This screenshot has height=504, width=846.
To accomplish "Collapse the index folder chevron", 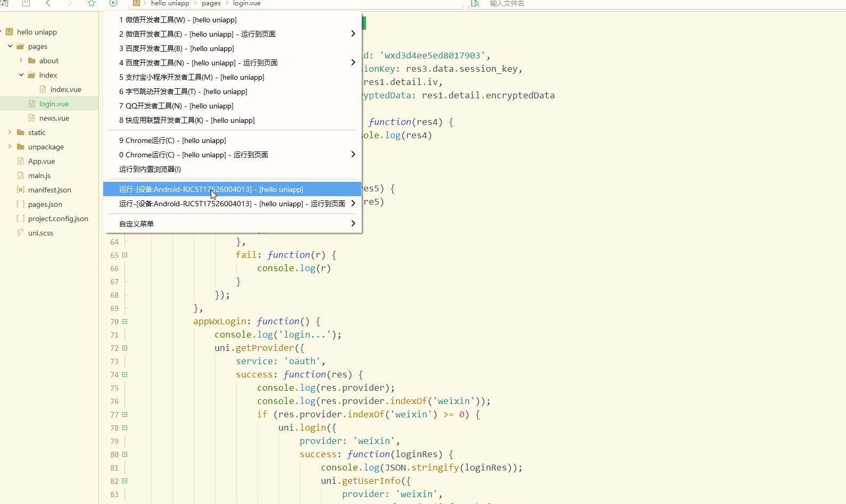I will point(21,75).
